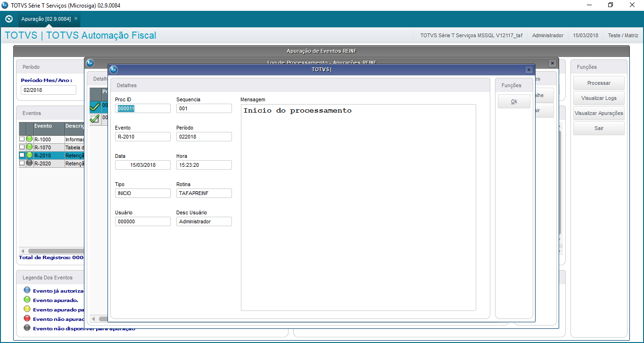Close the Log de Processamento window

pyautogui.click(x=553, y=63)
